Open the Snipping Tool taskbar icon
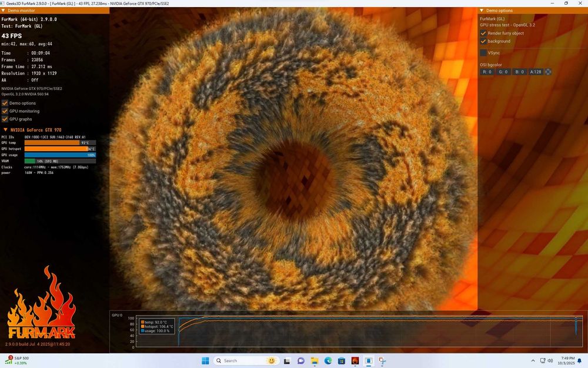This screenshot has width=588, height=368. point(382,361)
